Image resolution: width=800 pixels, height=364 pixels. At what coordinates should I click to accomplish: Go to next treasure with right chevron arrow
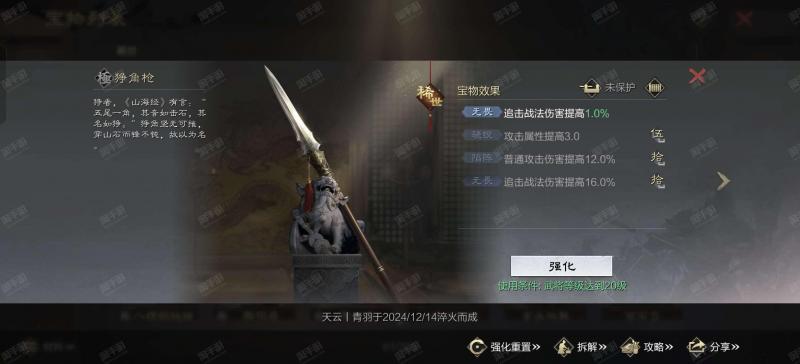(723, 181)
